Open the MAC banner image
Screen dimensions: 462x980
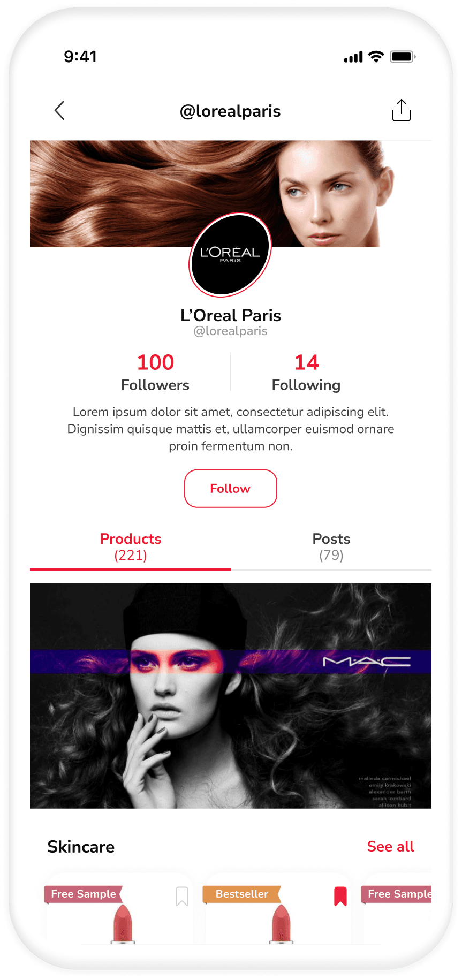[231, 696]
